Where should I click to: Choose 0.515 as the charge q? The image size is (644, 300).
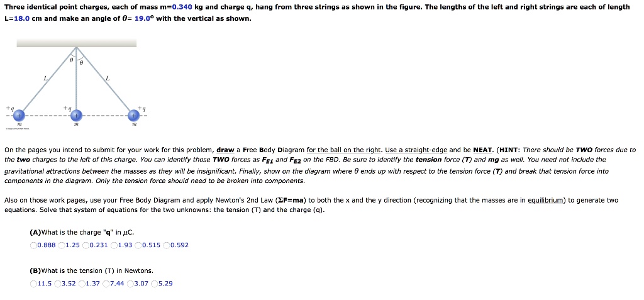coord(139,245)
